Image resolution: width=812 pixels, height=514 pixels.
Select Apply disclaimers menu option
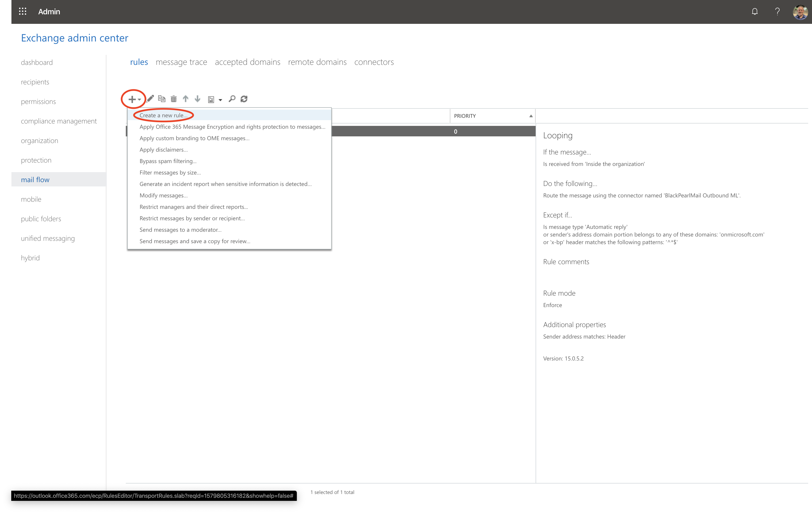point(163,149)
